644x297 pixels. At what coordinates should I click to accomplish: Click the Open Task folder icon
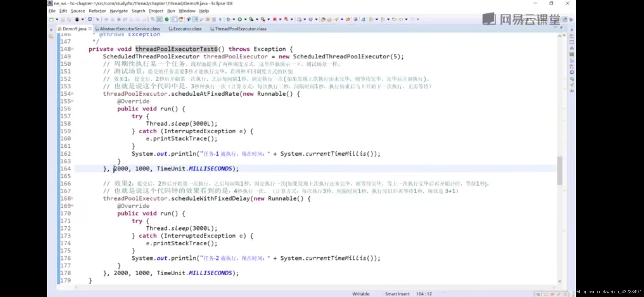329,19
